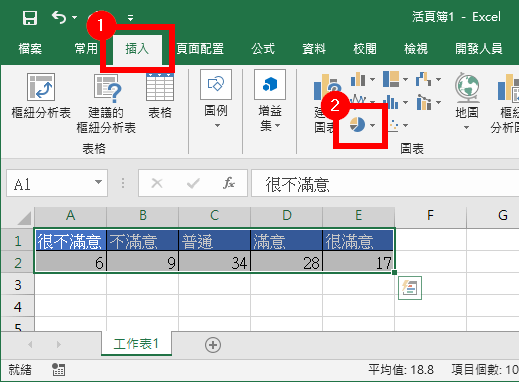
Task: Insert a pie or doughnut chart
Action: 357,125
